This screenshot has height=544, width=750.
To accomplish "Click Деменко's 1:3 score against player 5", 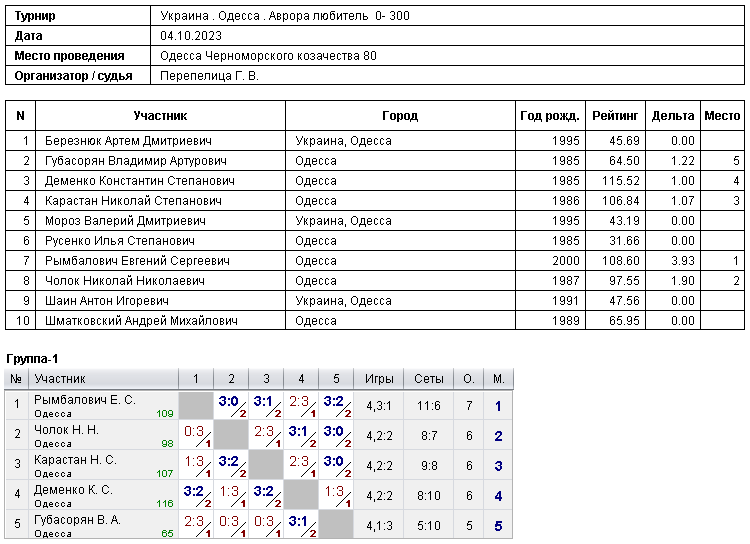I will (336, 495).
